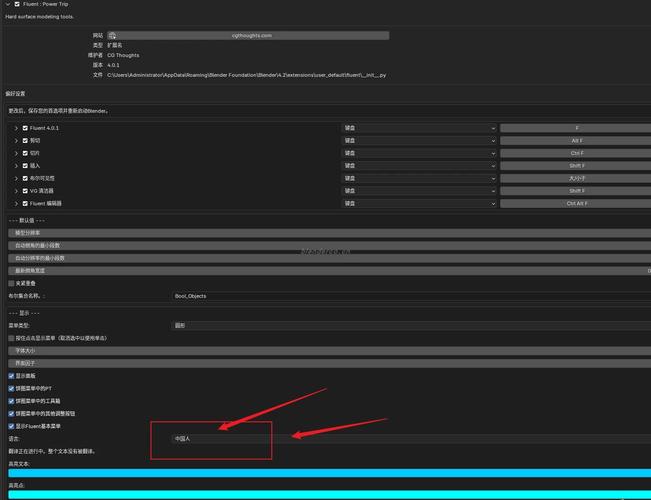Viewport: 651px width, 500px height.
Task: Open the 菜单类型 dropdown
Action: point(411,326)
